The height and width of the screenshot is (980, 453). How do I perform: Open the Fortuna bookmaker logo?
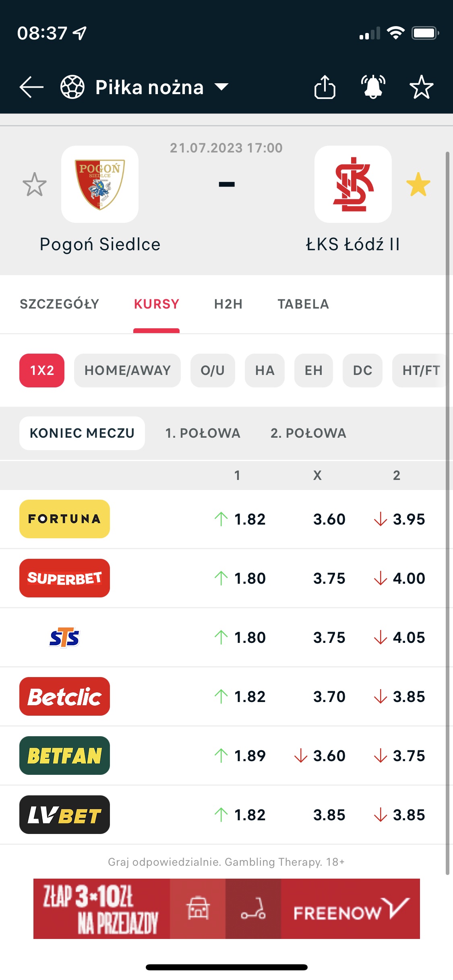pyautogui.click(x=64, y=519)
